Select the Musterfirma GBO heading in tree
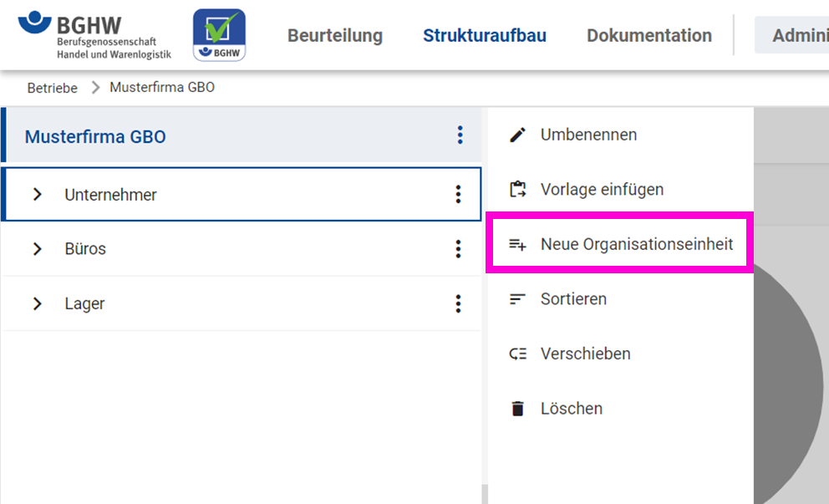The height and width of the screenshot is (504, 829). point(95,136)
